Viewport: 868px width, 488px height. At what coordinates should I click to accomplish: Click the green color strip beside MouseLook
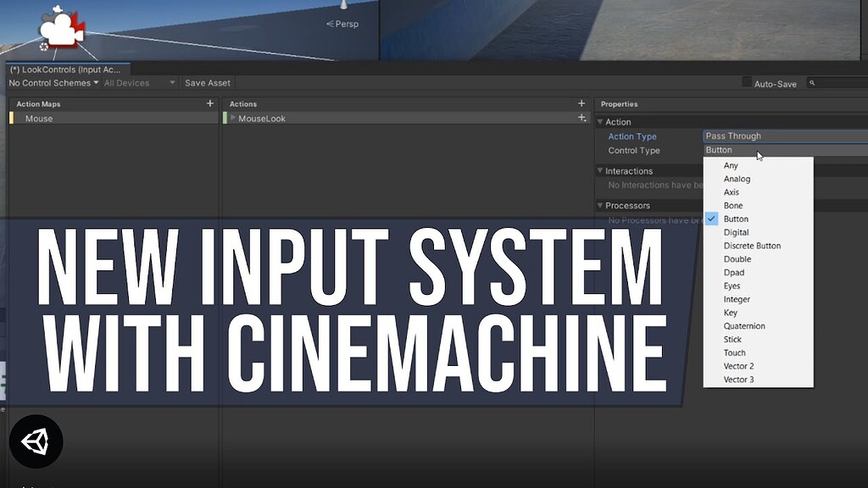pos(227,119)
